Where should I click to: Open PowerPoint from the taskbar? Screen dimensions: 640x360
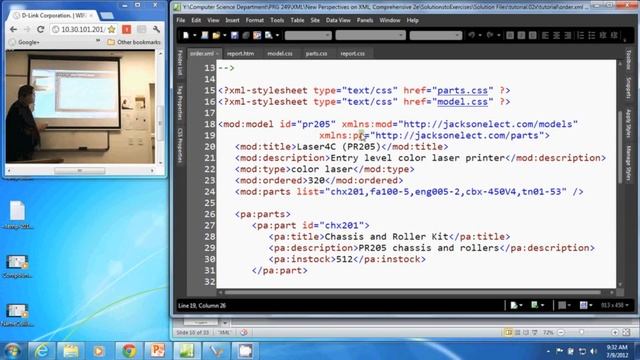[158, 351]
